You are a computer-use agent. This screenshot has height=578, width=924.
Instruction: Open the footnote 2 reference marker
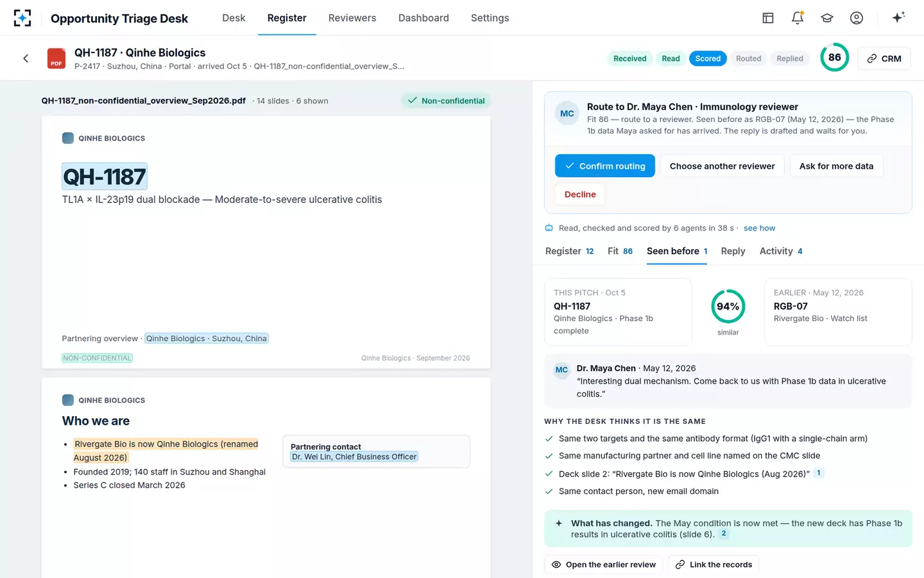724,534
